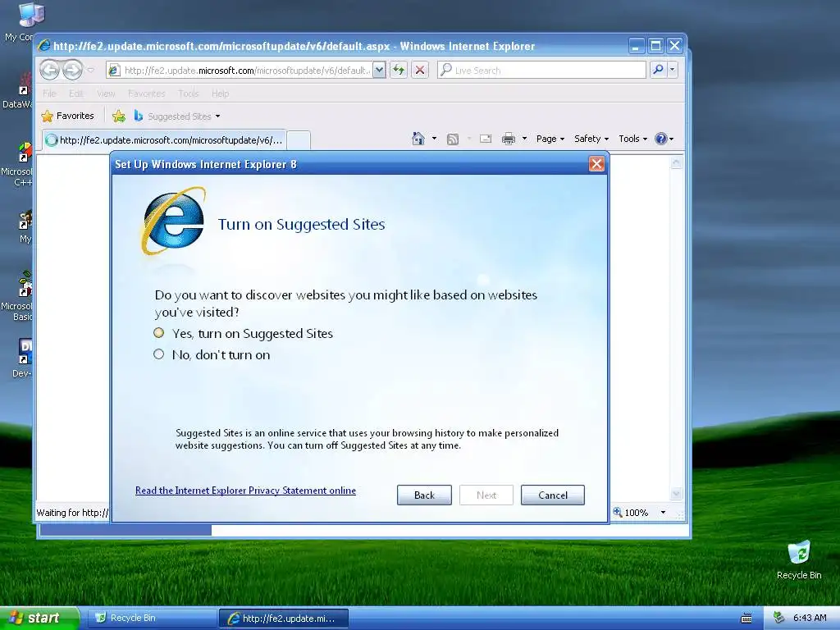Image resolution: width=840 pixels, height=630 pixels.
Task: Click the Read Mail icon
Action: (486, 139)
